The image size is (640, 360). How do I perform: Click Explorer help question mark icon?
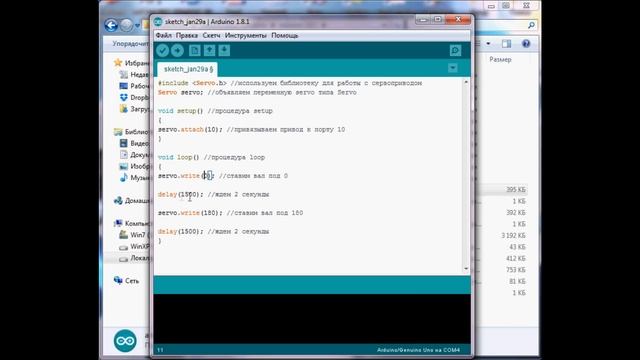pyautogui.click(x=526, y=44)
